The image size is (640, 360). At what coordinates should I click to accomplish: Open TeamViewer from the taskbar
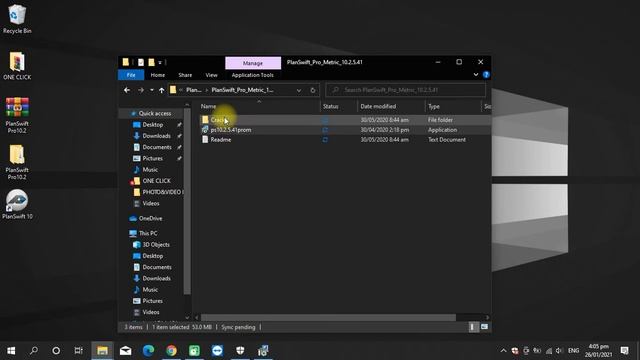(x=217, y=351)
